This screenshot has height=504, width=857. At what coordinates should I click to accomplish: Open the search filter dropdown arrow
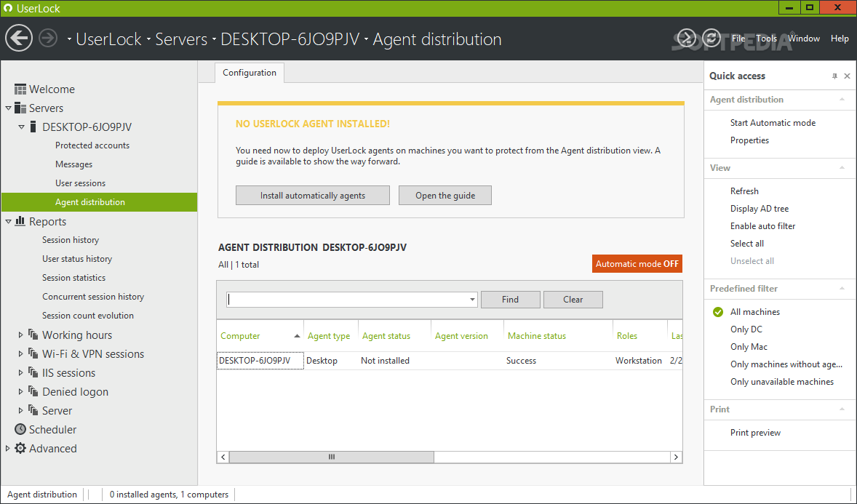pyautogui.click(x=471, y=300)
